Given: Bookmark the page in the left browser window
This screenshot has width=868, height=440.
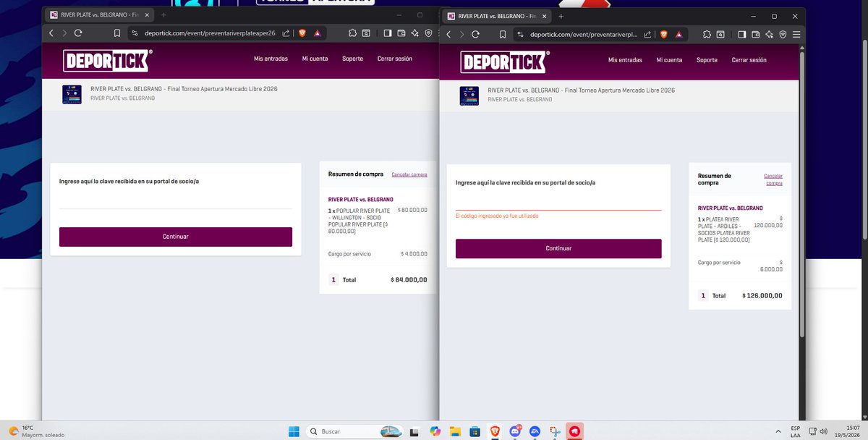Looking at the screenshot, I should click(x=117, y=33).
